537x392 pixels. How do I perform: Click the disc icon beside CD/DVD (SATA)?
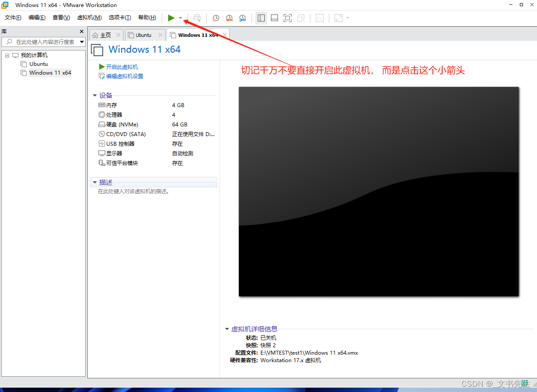102,134
